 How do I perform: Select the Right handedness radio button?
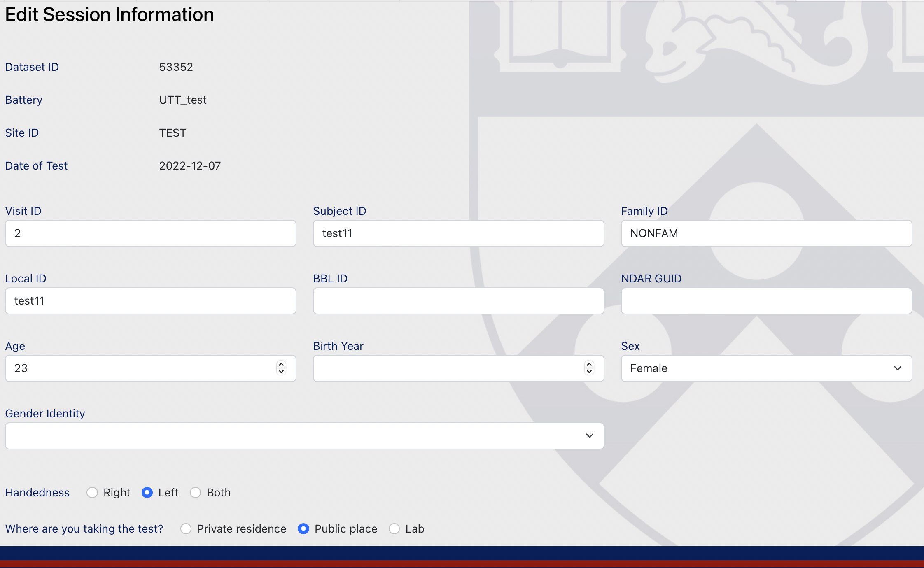point(92,491)
